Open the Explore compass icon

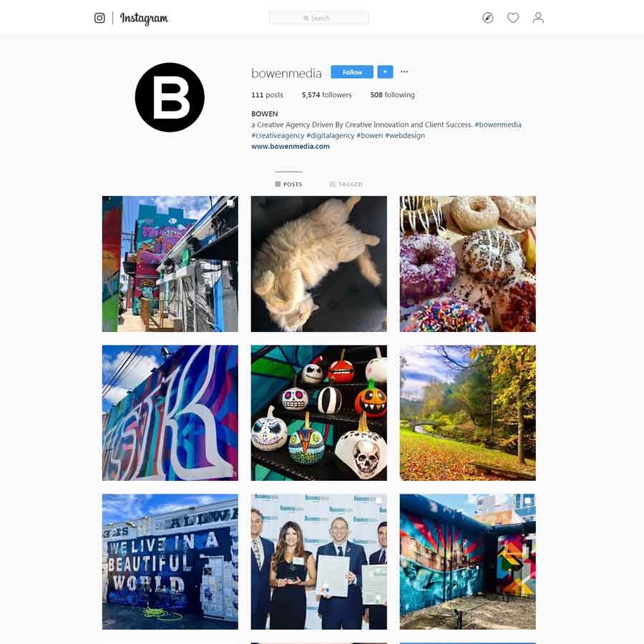(487, 18)
